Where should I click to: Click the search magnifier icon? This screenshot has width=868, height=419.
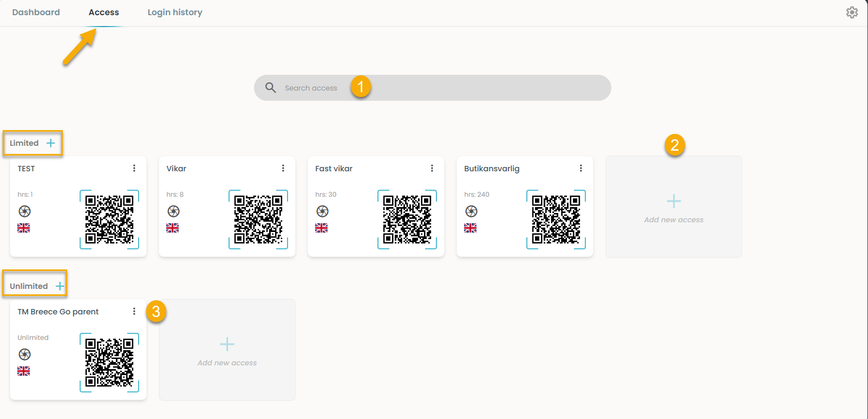click(271, 88)
